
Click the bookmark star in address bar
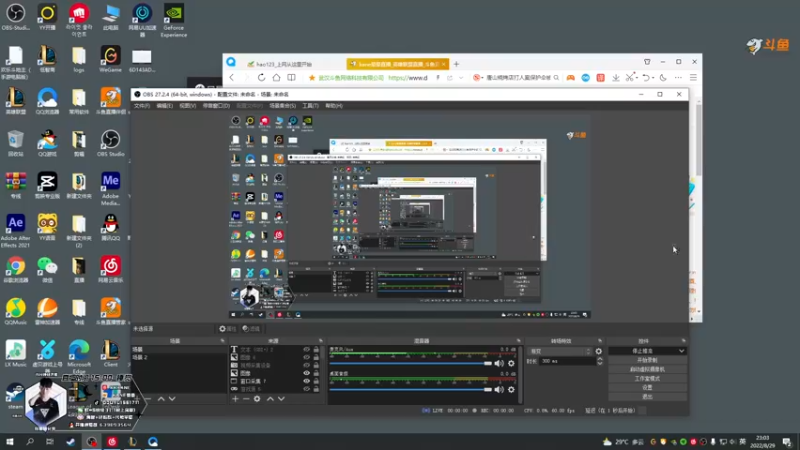click(312, 78)
